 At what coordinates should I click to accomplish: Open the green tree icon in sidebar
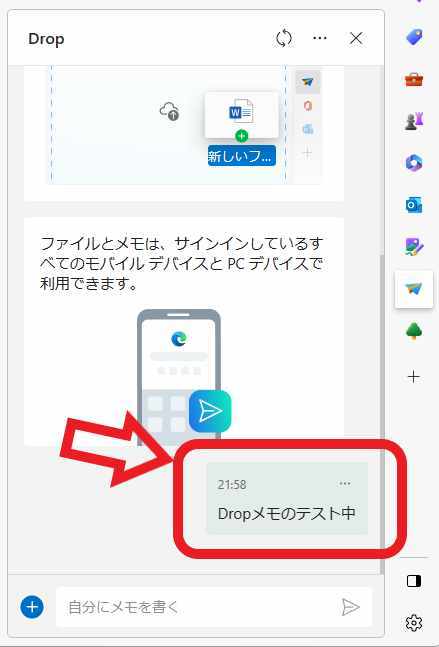[x=414, y=331]
